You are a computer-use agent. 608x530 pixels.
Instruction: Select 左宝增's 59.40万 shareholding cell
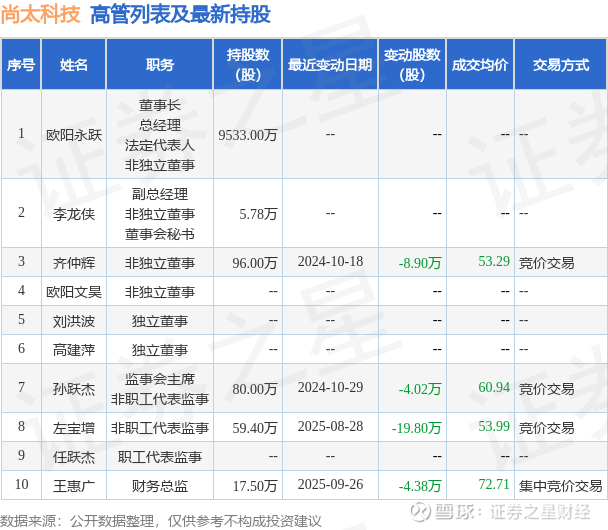coord(255,428)
